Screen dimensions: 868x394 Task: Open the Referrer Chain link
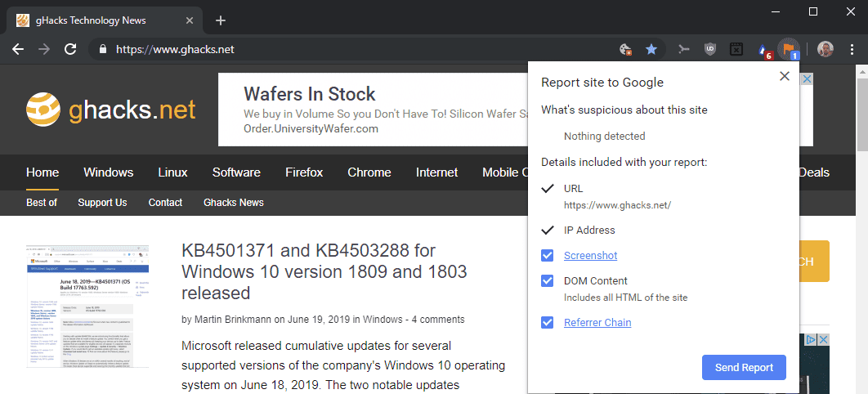pyautogui.click(x=597, y=322)
